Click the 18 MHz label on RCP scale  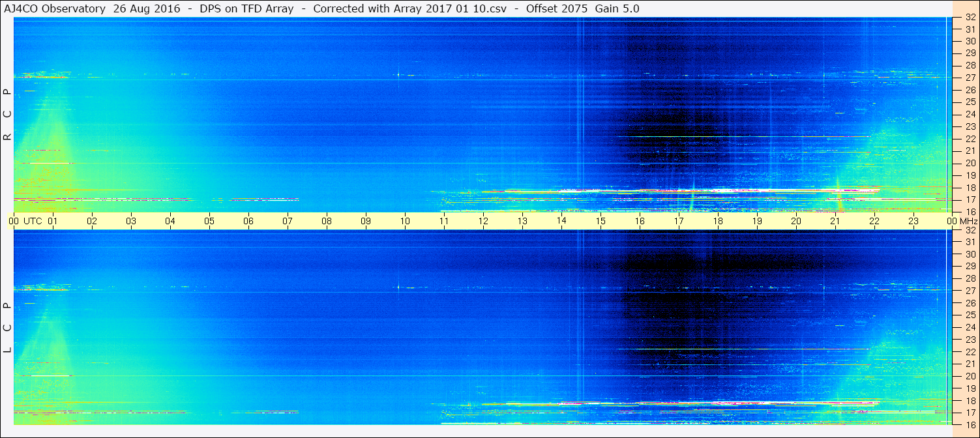click(x=970, y=187)
